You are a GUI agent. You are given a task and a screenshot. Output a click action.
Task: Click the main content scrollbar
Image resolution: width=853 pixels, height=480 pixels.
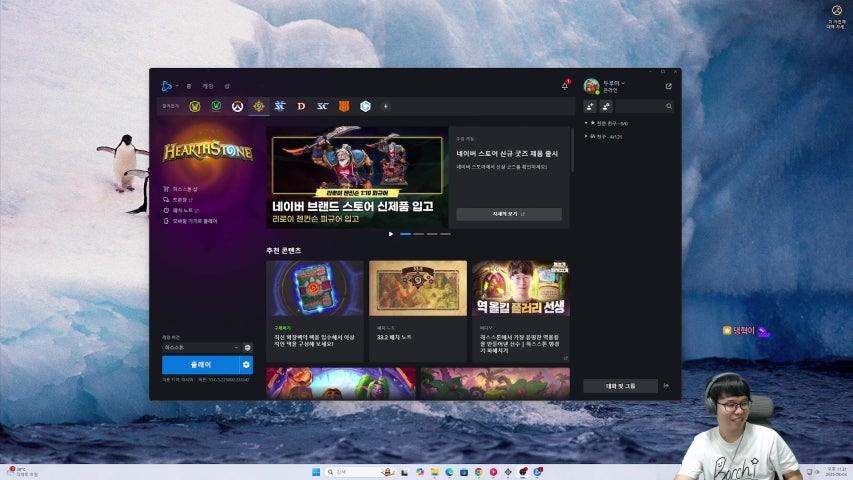(572, 150)
